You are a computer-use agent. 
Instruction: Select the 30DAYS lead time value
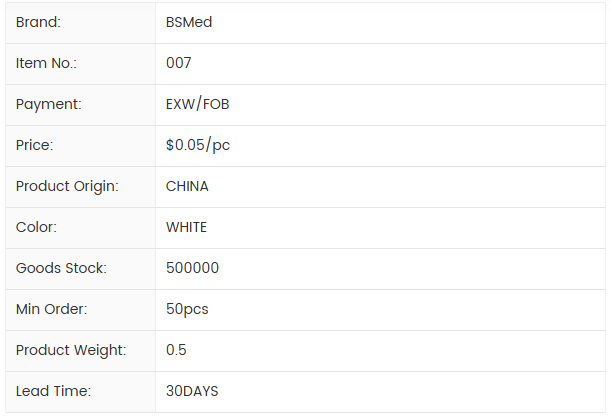pyautogui.click(x=192, y=391)
